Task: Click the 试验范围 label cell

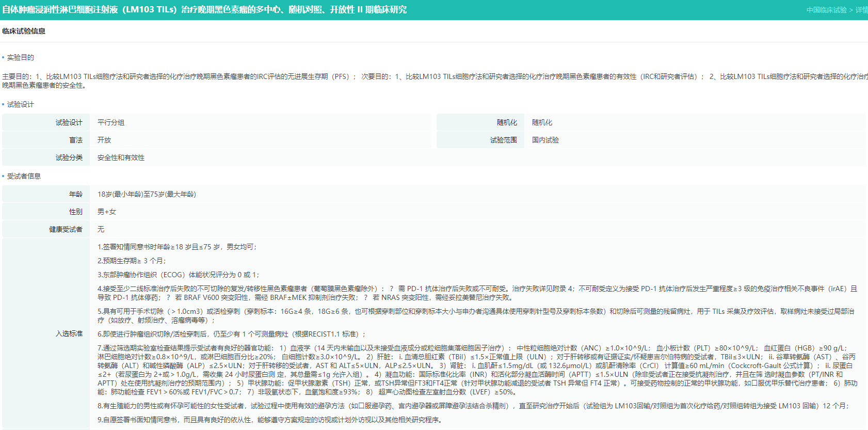Action: (503, 140)
